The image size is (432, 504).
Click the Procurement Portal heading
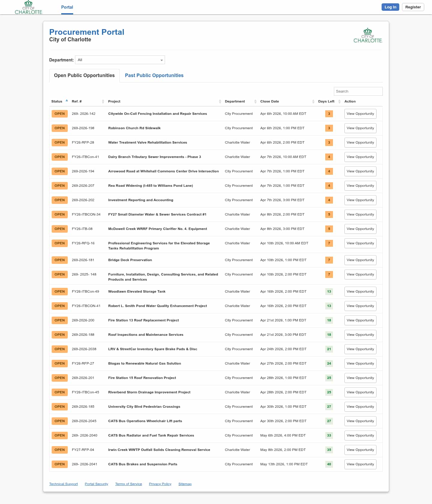(87, 32)
